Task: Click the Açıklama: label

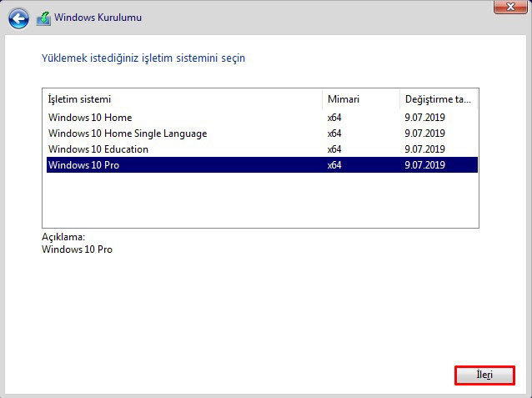Action: click(x=63, y=237)
